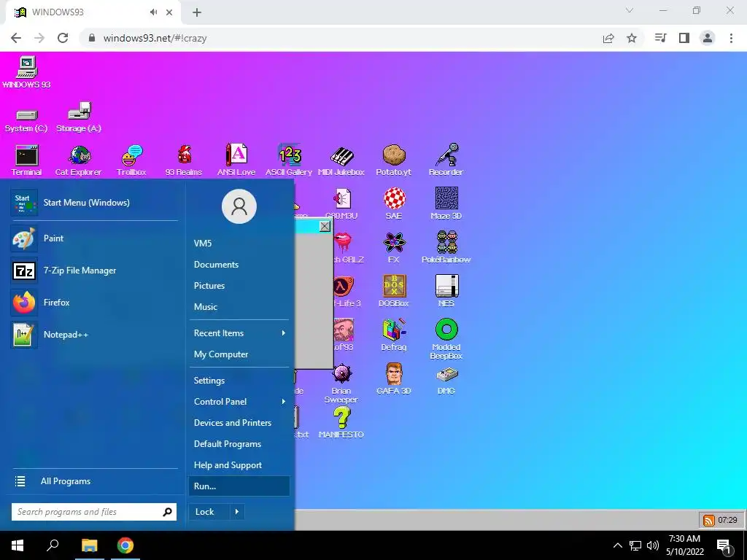Viewport: 747px width, 560px height.
Task: Open DOSBox icon
Action: click(394, 291)
